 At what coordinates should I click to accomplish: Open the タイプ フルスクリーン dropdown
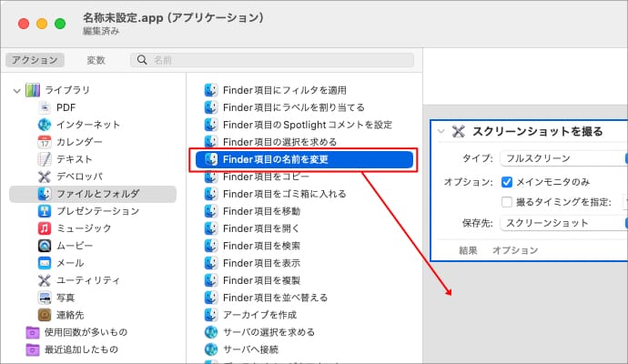point(564,158)
